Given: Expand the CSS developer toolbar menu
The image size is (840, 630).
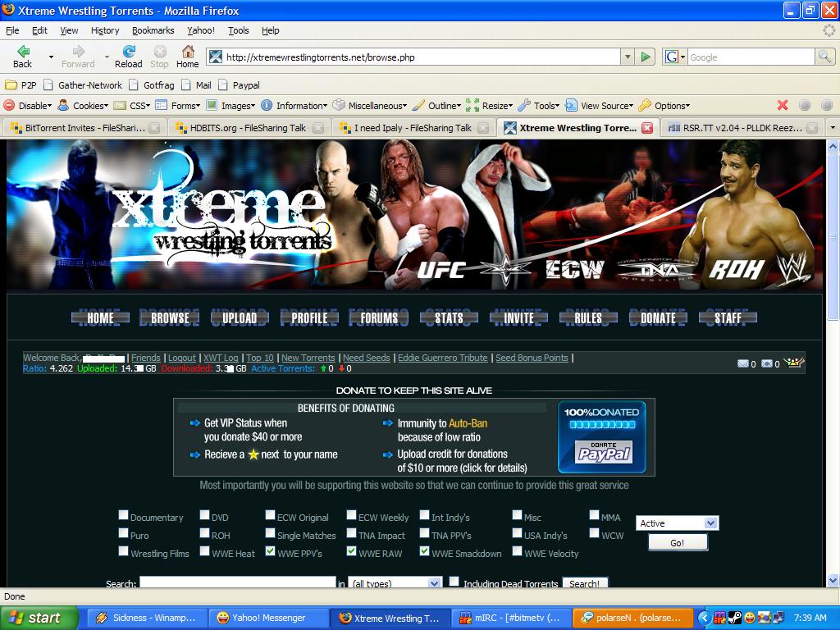Looking at the screenshot, I should coord(132,106).
